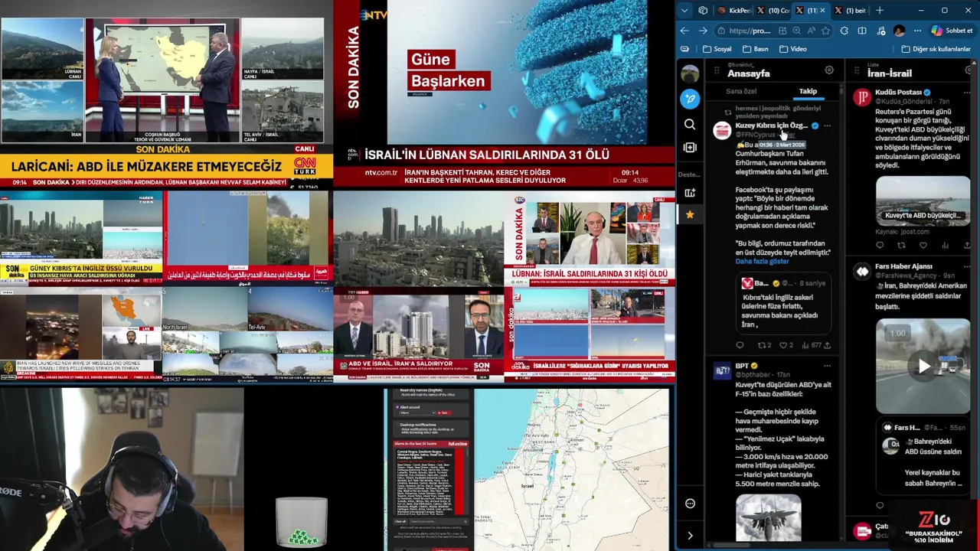Open search in X Pro sidebar

(x=690, y=124)
